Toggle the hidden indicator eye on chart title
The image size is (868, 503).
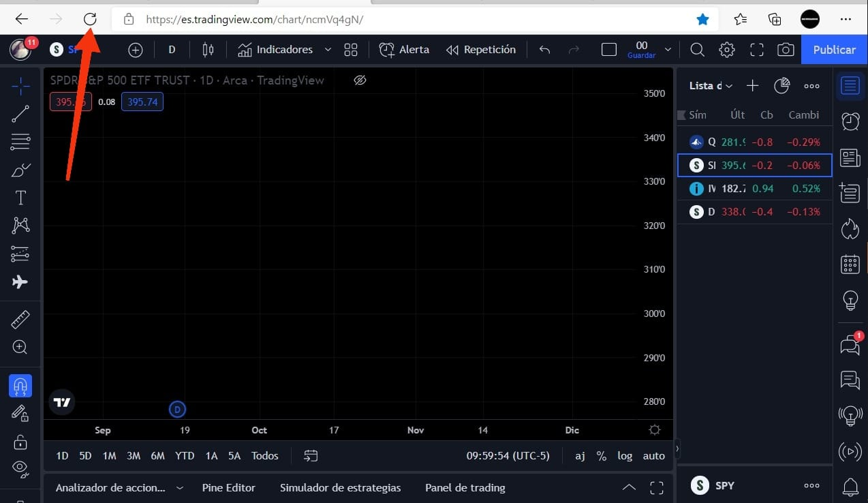click(360, 80)
